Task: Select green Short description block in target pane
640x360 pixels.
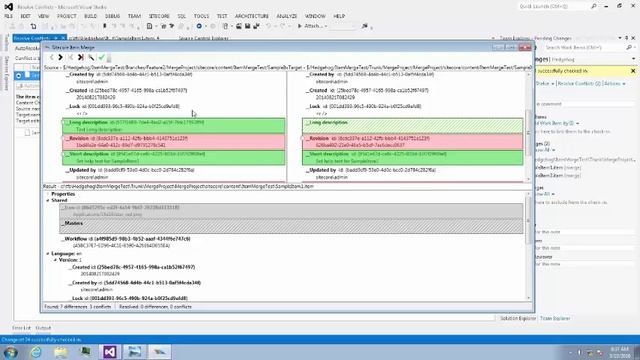Action: [x=412, y=158]
